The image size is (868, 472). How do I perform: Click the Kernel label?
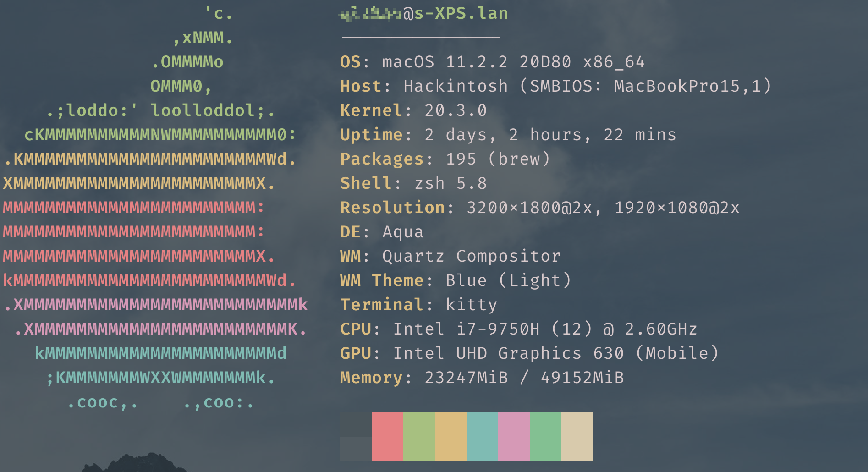click(x=372, y=110)
